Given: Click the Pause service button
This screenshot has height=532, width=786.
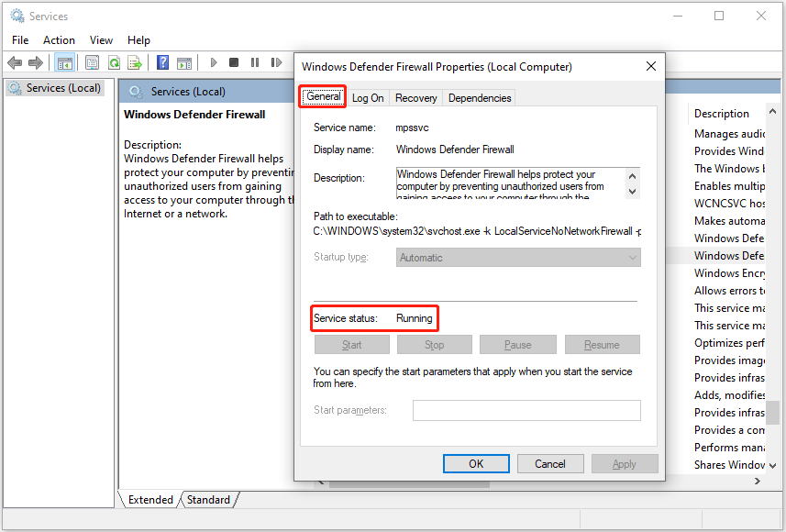Looking at the screenshot, I should tap(518, 345).
